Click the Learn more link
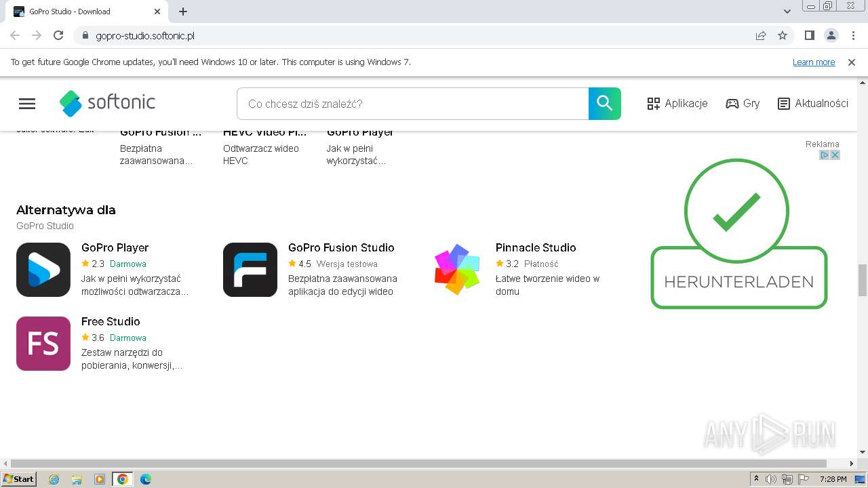The width and height of the screenshot is (868, 488). [x=814, y=62]
